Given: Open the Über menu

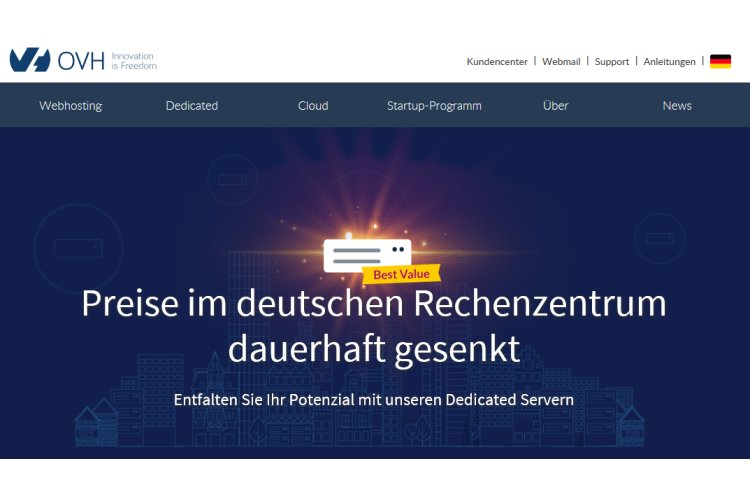Looking at the screenshot, I should pos(556,106).
